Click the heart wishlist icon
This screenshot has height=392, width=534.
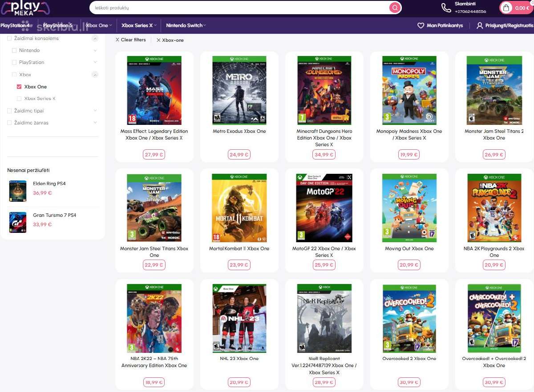tap(421, 26)
